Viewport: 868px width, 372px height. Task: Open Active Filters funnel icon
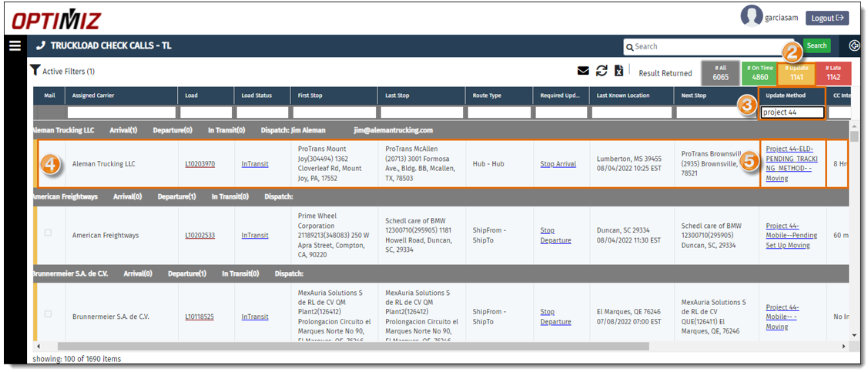(x=35, y=70)
